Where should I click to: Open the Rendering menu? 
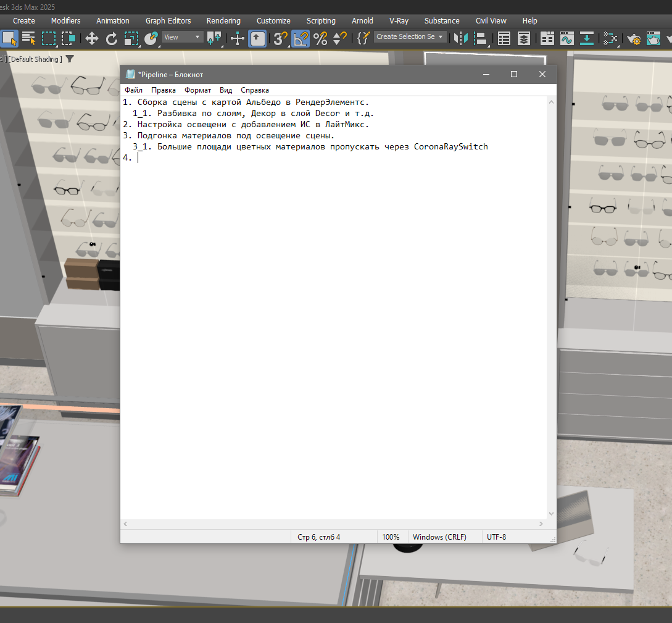tap(223, 20)
